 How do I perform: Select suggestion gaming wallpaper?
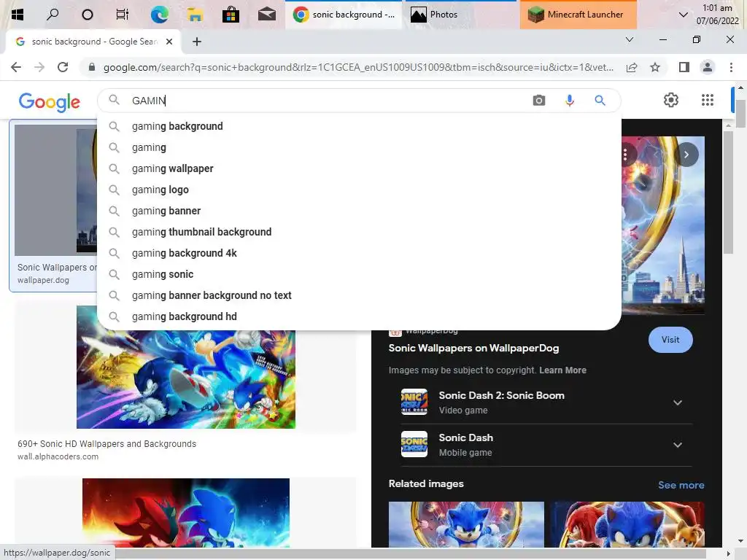(x=359, y=168)
